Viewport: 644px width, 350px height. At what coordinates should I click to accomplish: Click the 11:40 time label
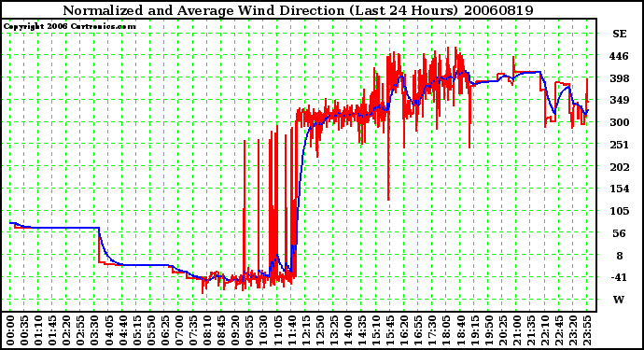[291, 330]
